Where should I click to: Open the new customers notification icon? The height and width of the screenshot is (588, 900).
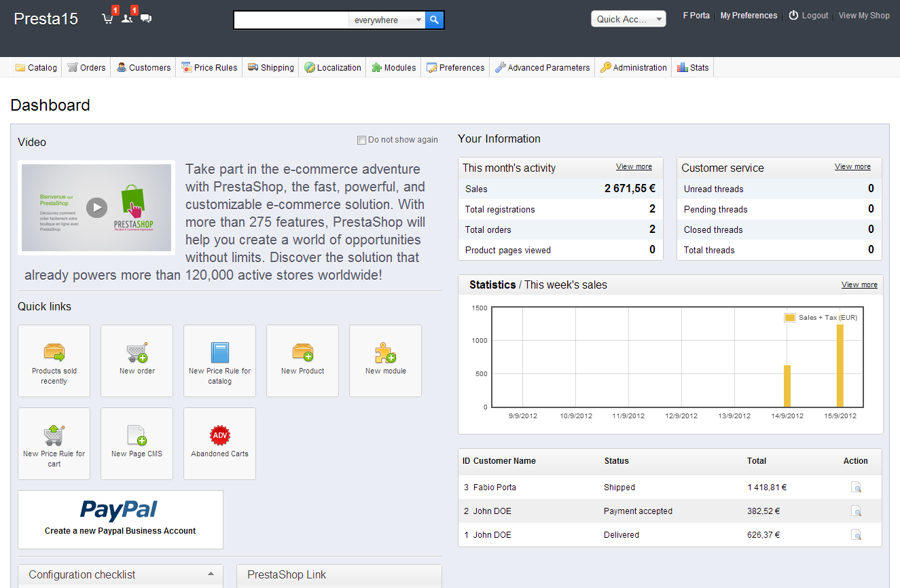127,18
